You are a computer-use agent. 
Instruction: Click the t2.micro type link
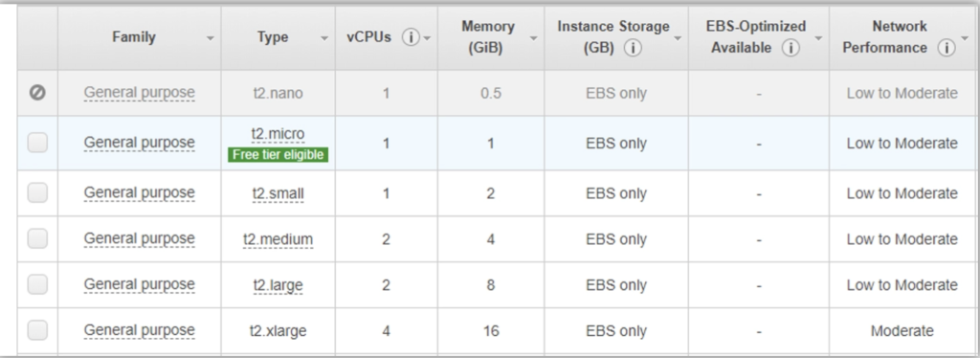click(278, 134)
